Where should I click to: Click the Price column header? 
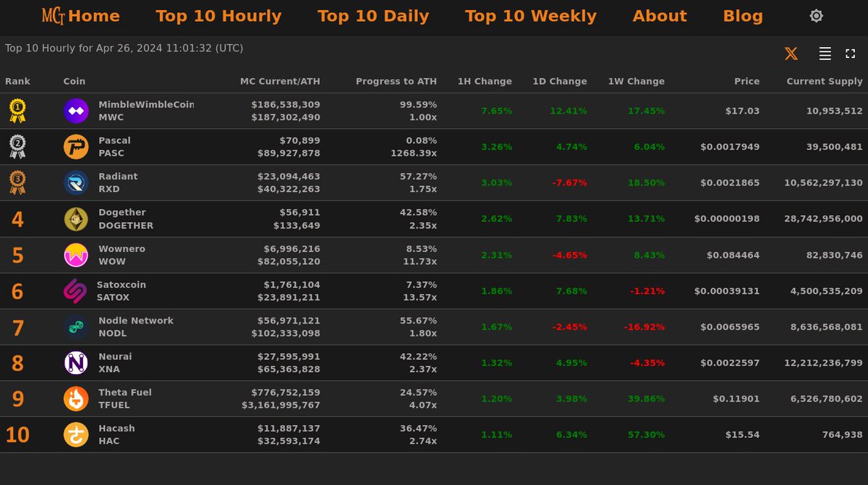coord(746,81)
